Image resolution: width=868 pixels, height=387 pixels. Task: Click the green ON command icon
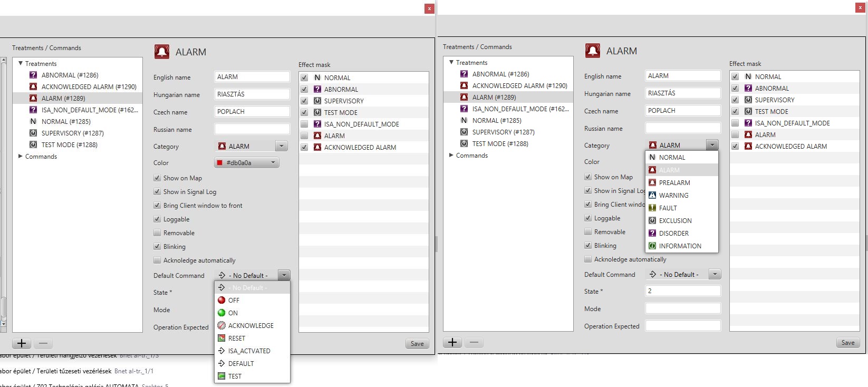pyautogui.click(x=221, y=313)
